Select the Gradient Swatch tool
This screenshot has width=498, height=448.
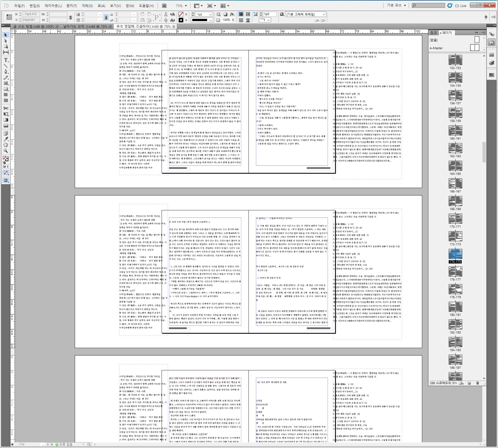pos(6,120)
